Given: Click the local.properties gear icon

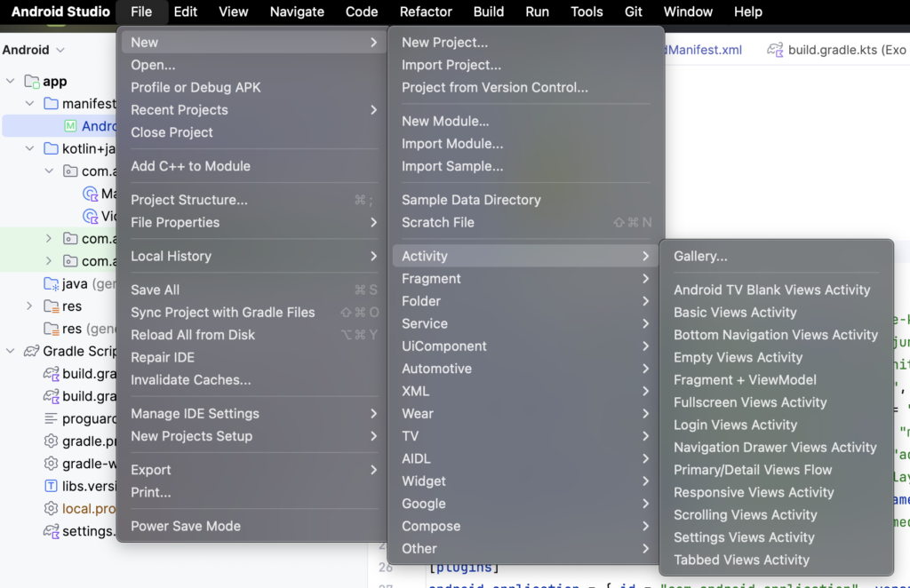Looking at the screenshot, I should [x=51, y=509].
